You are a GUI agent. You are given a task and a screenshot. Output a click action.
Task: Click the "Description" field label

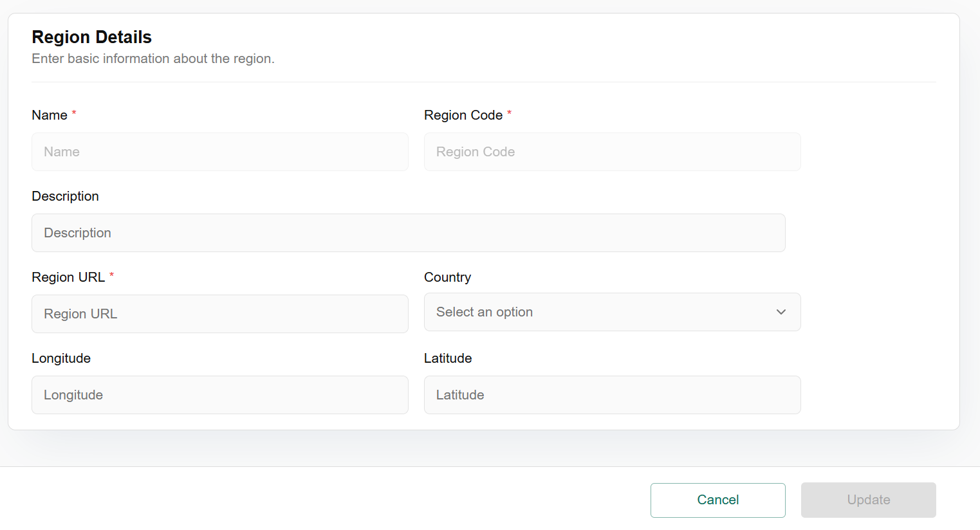pos(65,196)
